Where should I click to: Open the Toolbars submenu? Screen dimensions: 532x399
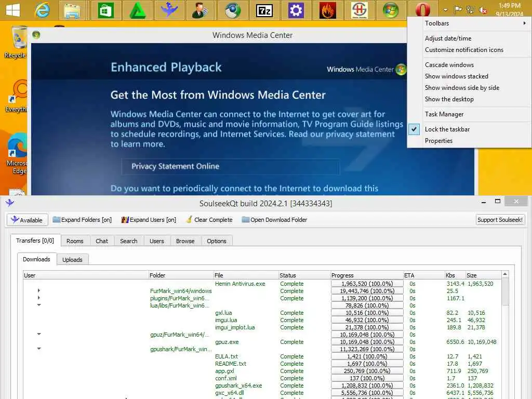click(469, 23)
